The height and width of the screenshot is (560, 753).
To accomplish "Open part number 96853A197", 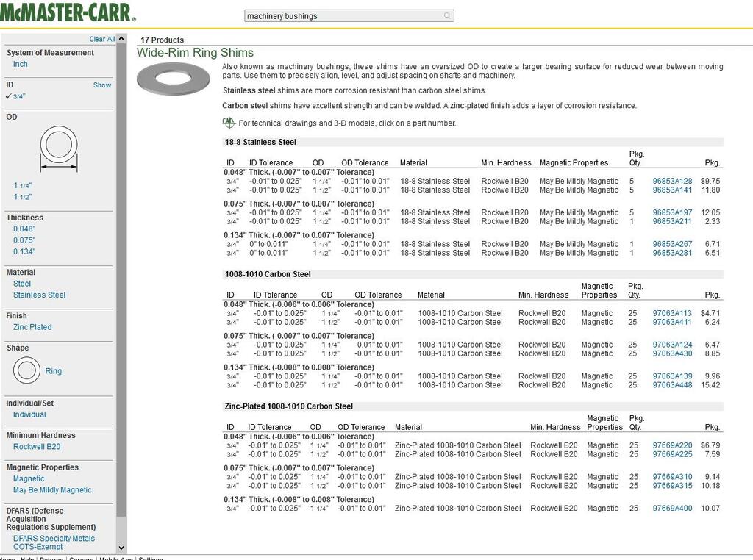I will [672, 212].
